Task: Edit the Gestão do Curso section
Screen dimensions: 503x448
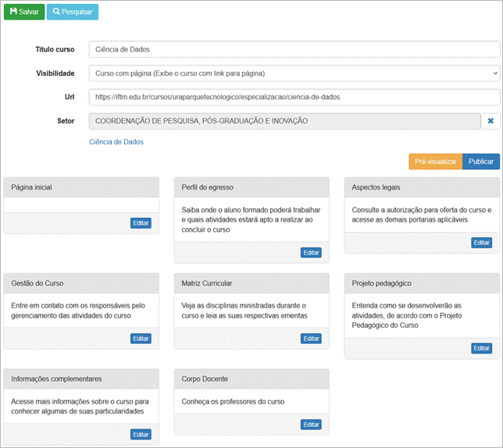Action: pos(141,339)
